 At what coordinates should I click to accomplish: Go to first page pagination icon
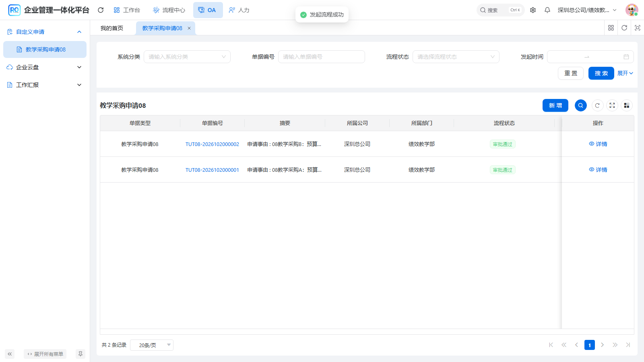pyautogui.click(x=551, y=345)
